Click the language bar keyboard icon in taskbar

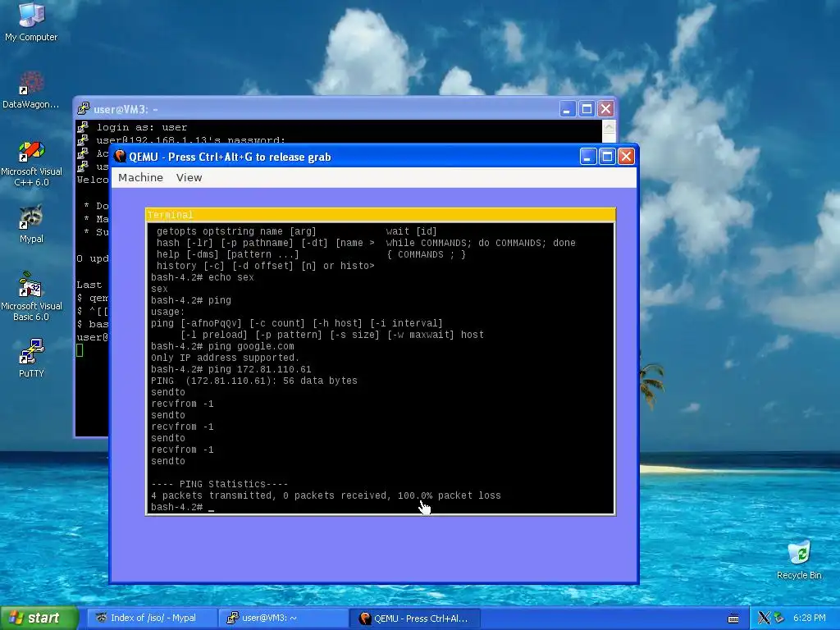(733, 619)
